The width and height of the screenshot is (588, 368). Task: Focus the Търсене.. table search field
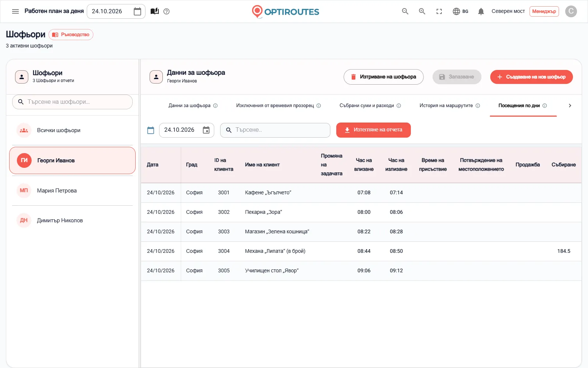pyautogui.click(x=275, y=130)
